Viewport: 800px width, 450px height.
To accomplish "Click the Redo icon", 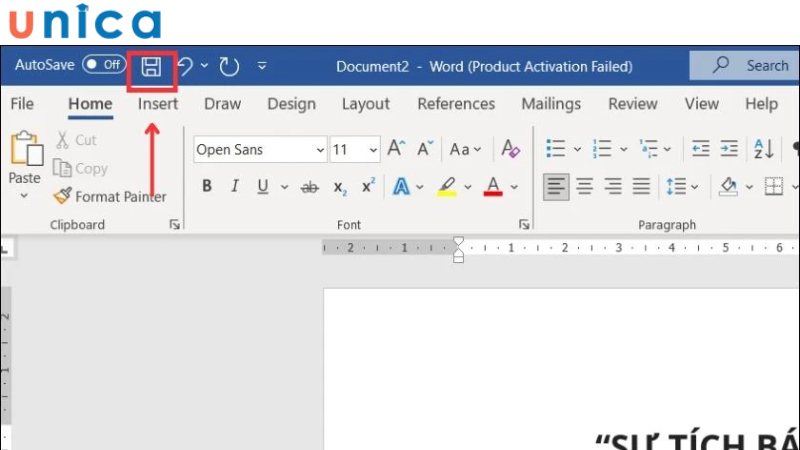I will pos(229,67).
